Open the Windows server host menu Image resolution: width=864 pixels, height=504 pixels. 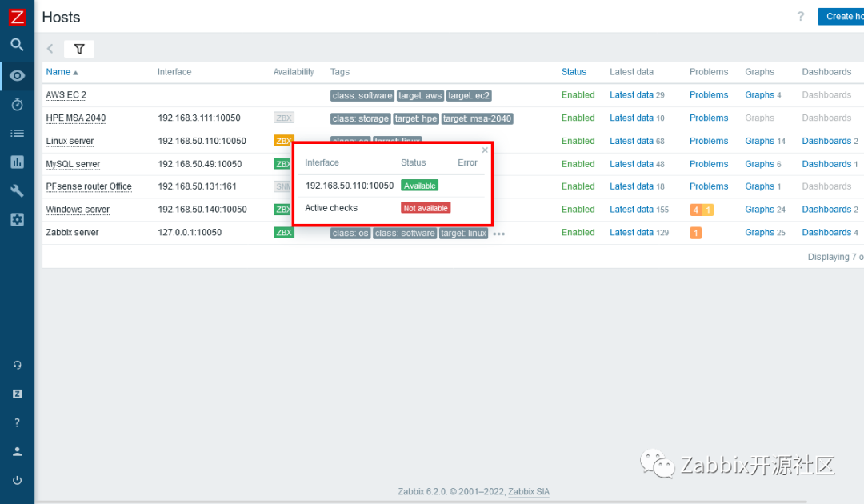[x=78, y=210]
